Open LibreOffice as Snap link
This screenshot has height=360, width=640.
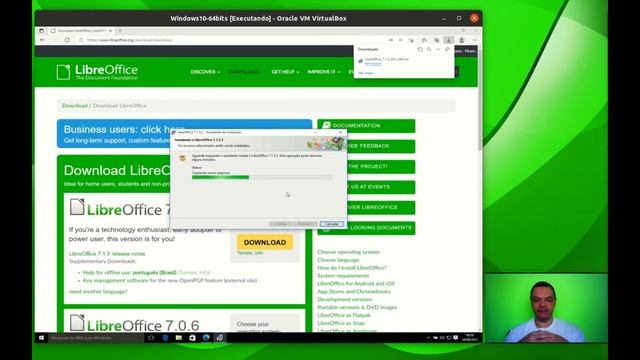(341, 323)
